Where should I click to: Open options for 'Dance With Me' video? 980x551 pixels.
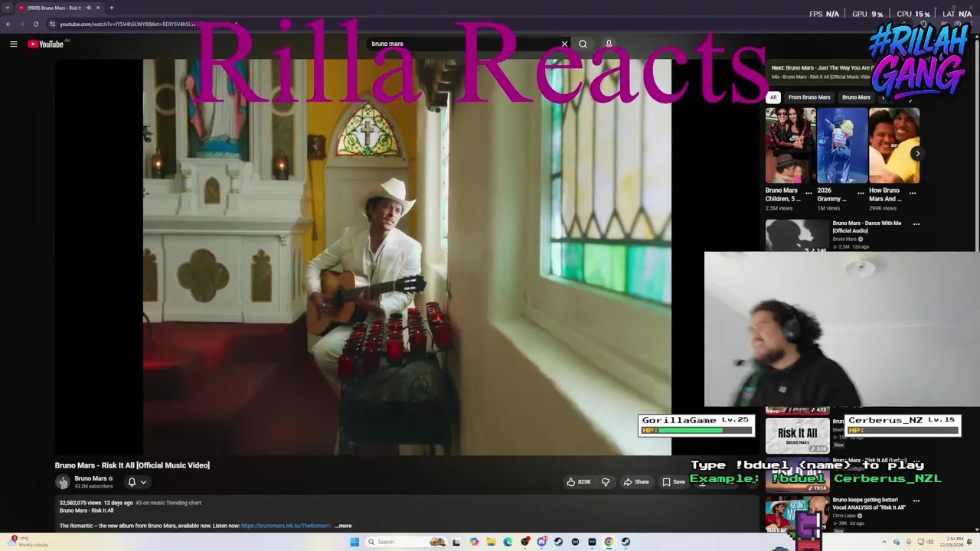[x=916, y=224]
